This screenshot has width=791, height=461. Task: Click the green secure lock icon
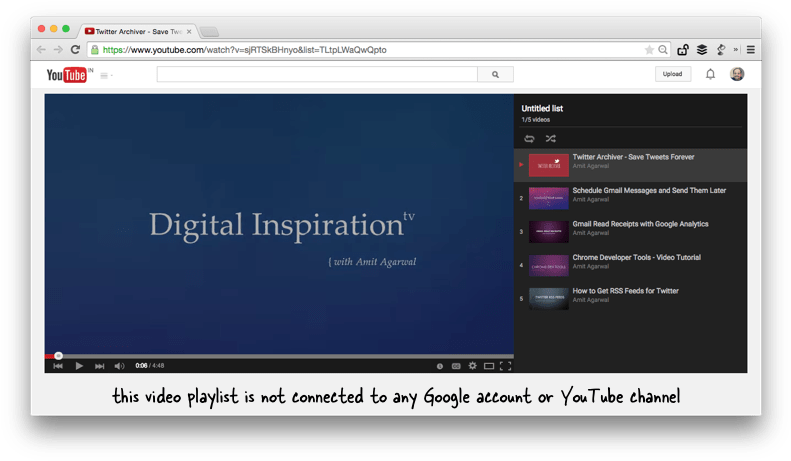click(x=94, y=49)
